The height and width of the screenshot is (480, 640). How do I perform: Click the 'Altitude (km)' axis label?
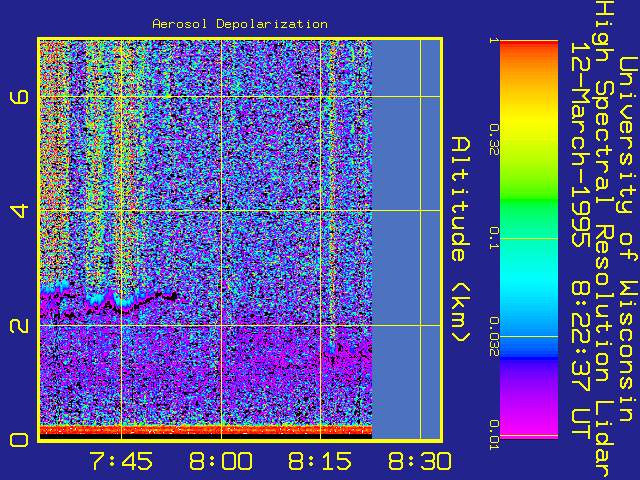pos(461,240)
